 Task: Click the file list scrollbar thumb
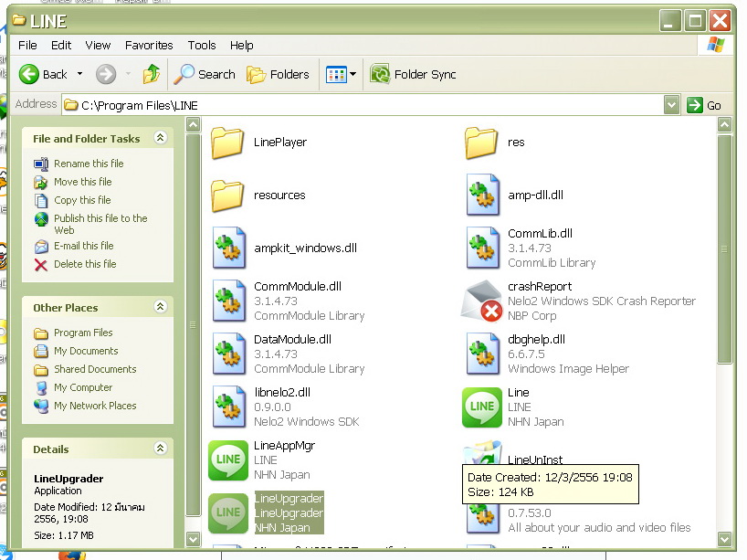(x=724, y=249)
